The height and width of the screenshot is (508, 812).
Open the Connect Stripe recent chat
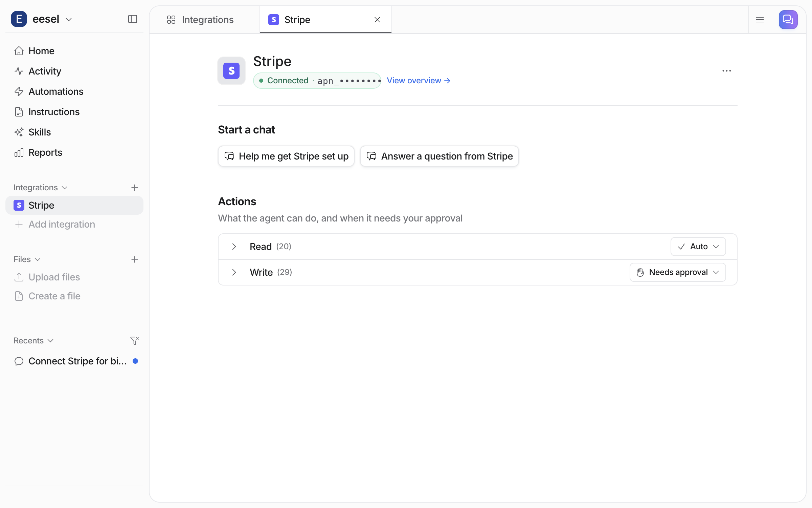coord(74,361)
